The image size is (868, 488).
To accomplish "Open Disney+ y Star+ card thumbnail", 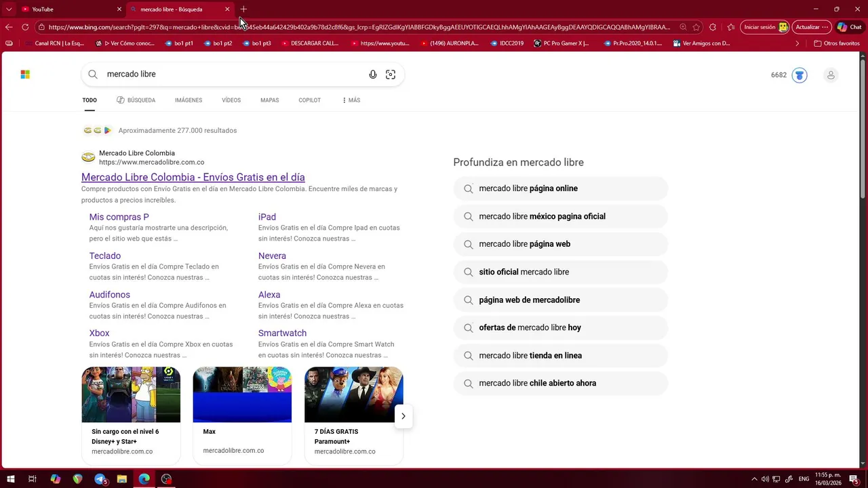I will [x=131, y=394].
